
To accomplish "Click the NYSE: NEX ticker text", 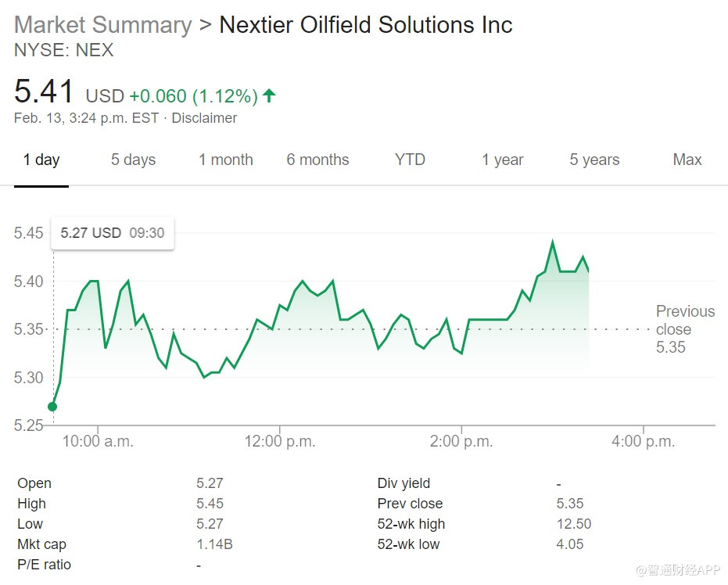I will click(64, 50).
